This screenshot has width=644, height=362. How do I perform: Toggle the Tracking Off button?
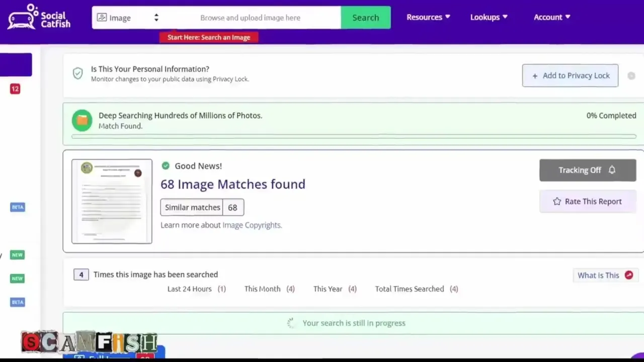coord(588,170)
